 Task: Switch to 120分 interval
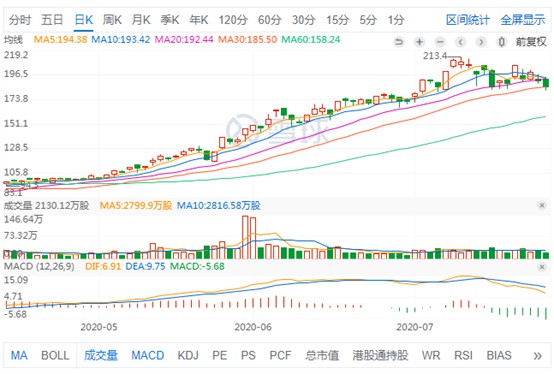point(233,20)
